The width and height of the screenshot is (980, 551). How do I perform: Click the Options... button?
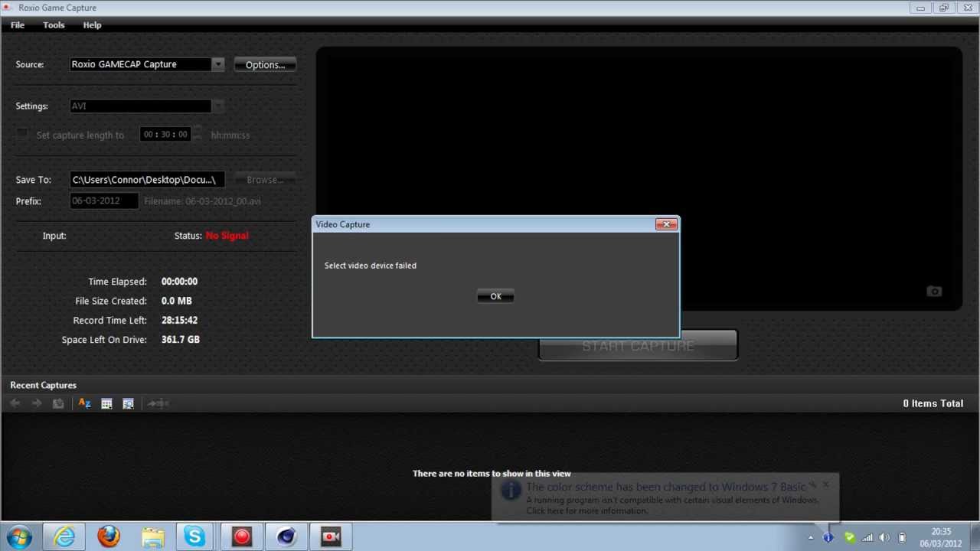tap(265, 64)
